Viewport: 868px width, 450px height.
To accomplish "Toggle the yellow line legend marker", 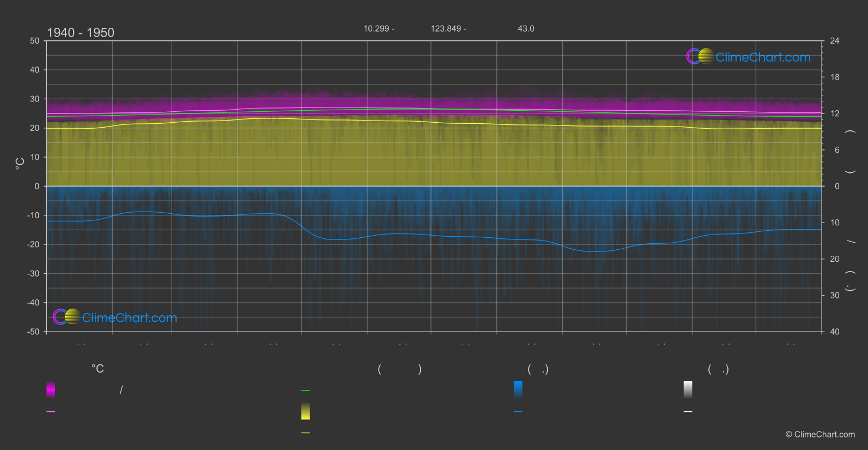I will click(x=306, y=433).
